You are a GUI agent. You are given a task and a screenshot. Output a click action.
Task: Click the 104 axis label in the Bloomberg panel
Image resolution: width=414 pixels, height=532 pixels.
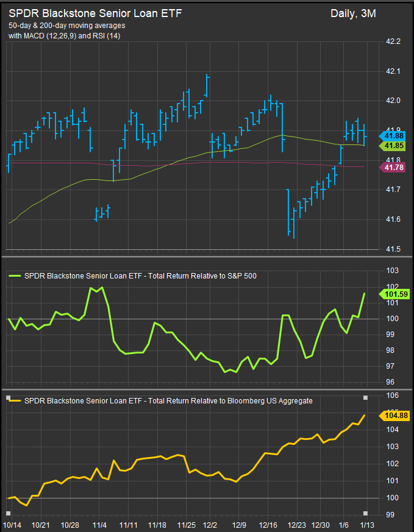point(393,430)
